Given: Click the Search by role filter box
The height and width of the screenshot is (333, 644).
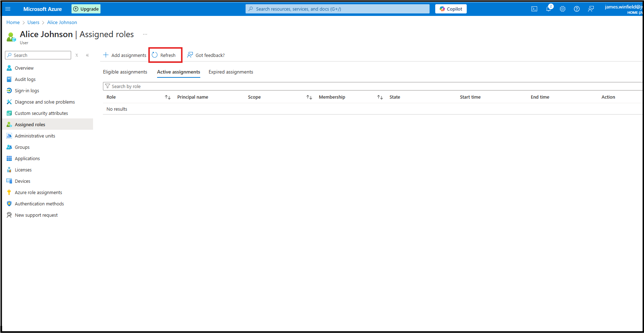Looking at the screenshot, I should (x=373, y=86).
